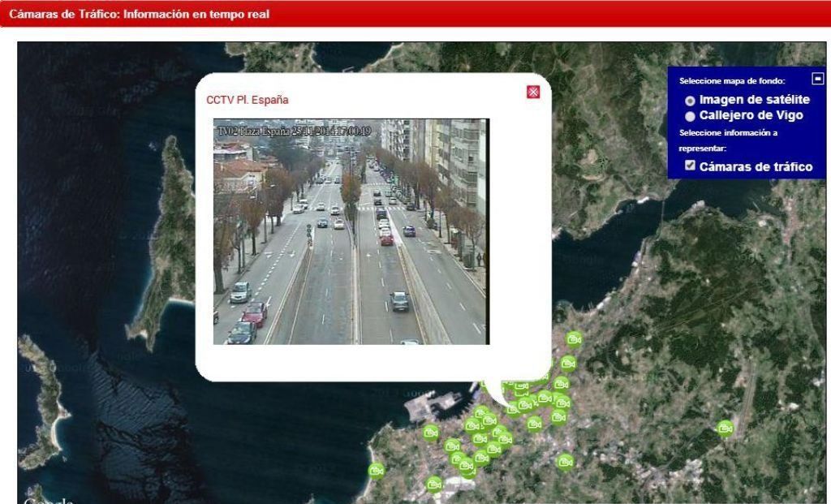Click the westernmost coastal camera marker
Image resolution: width=831 pixels, height=504 pixels.
click(376, 471)
